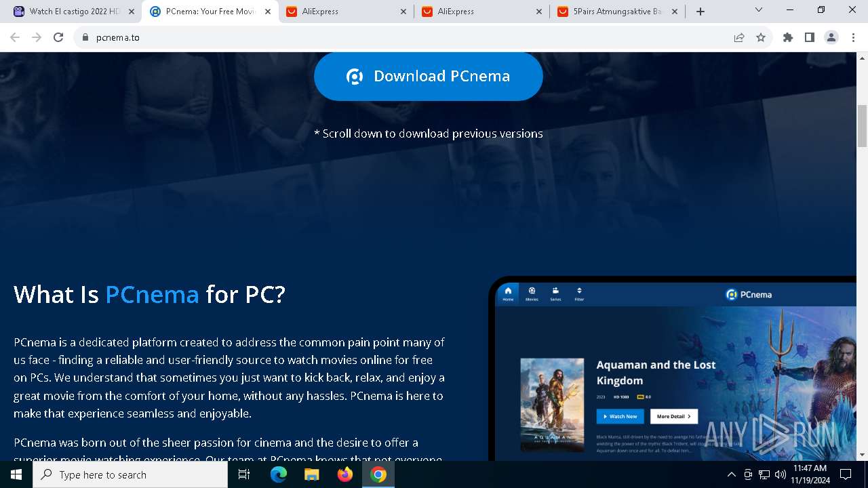Viewport: 868px width, 488px height.
Task: Click the PCnema logo in the app preview
Action: coord(749,294)
